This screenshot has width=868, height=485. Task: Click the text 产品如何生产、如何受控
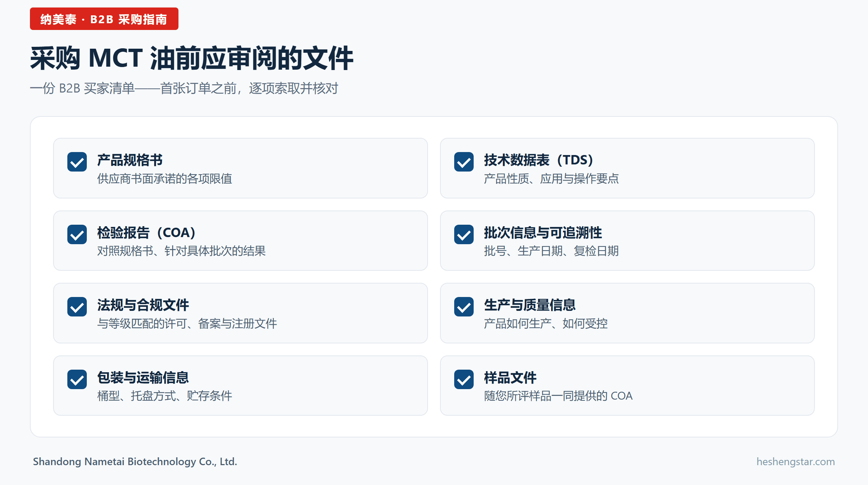[546, 324]
